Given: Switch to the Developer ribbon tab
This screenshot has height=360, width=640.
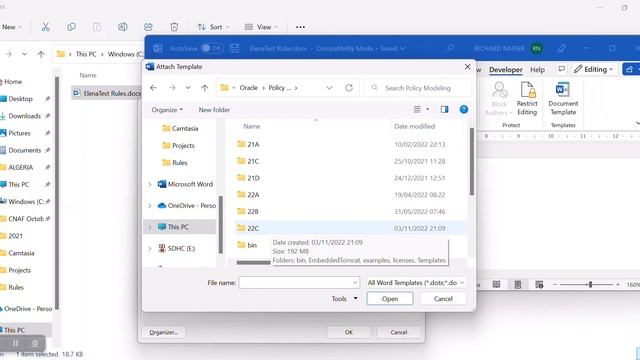Looking at the screenshot, I should pos(506,69).
